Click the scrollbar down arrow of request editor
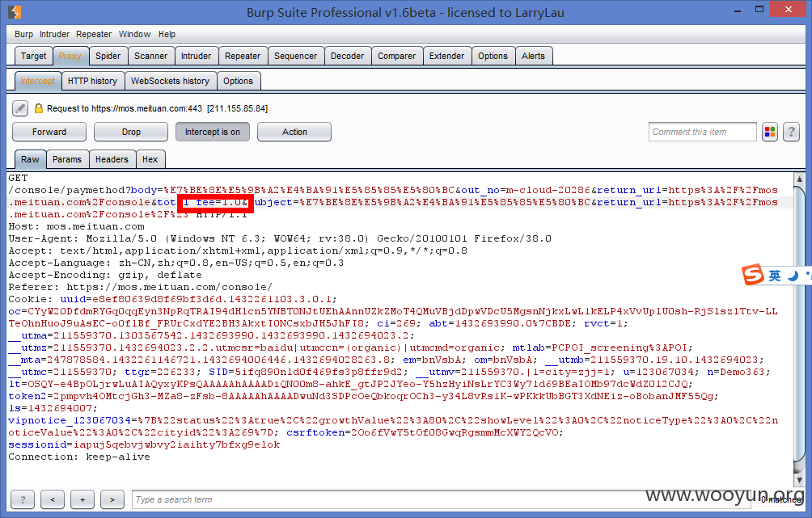The width and height of the screenshot is (812, 518). 799,480
